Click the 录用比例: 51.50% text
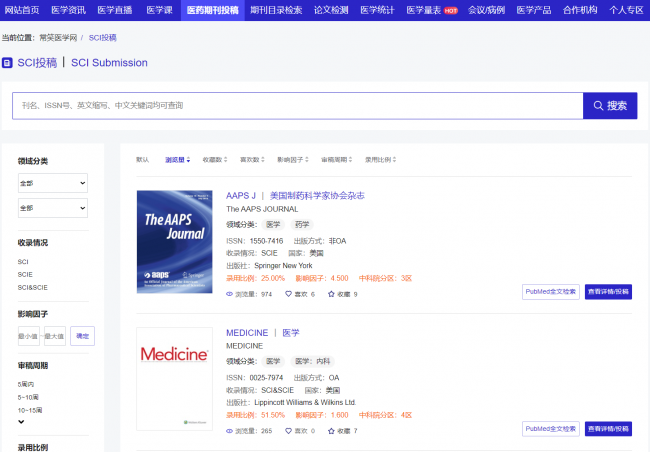This screenshot has width=650, height=452. click(x=255, y=415)
